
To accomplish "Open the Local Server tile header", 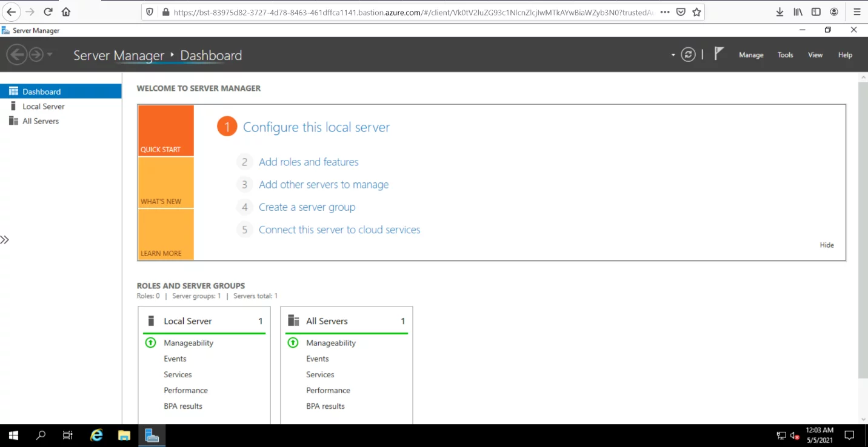I will [x=204, y=321].
